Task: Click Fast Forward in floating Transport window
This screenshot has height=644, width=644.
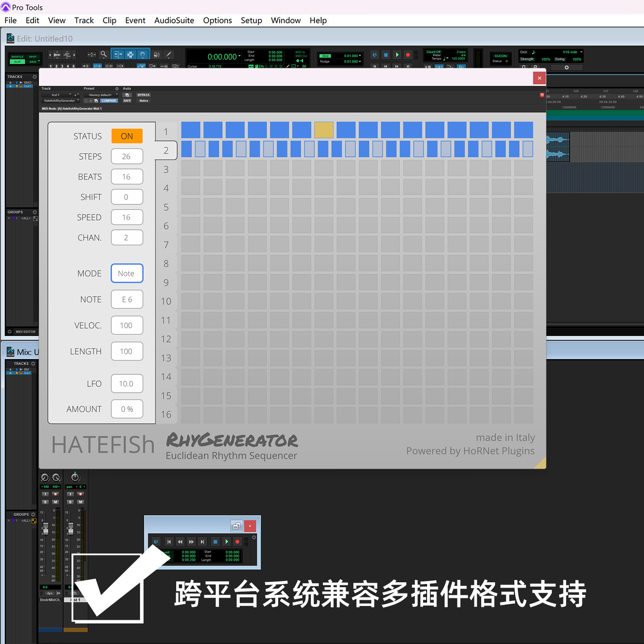Action: [191, 542]
